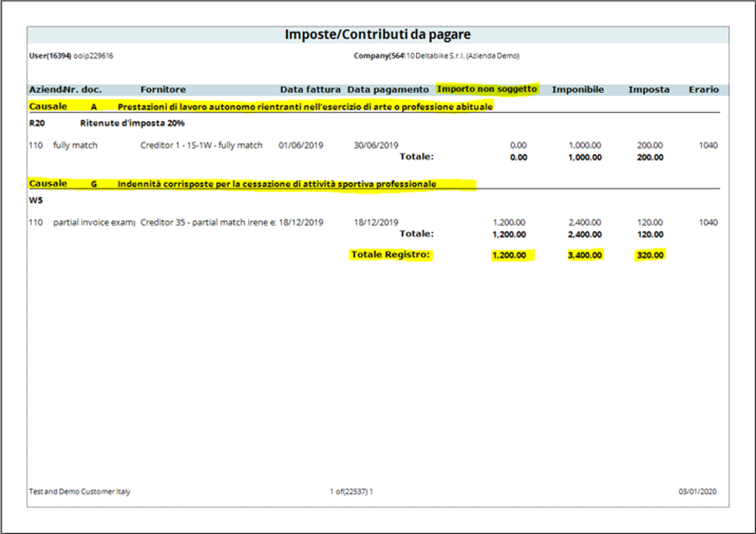Click the Fornitore column header

[x=163, y=90]
